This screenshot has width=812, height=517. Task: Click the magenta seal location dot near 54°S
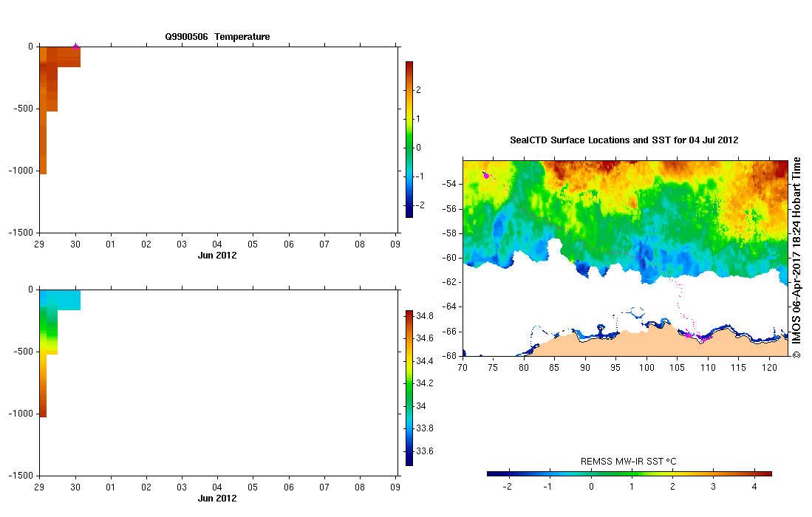[486, 176]
